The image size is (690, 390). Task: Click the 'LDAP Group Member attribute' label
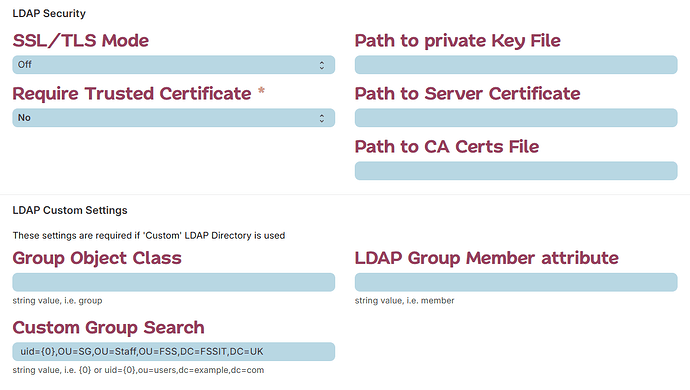pos(487,258)
